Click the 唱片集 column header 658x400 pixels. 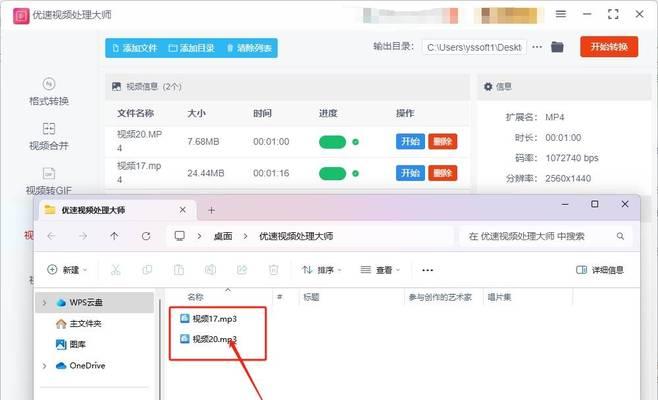tap(499, 297)
